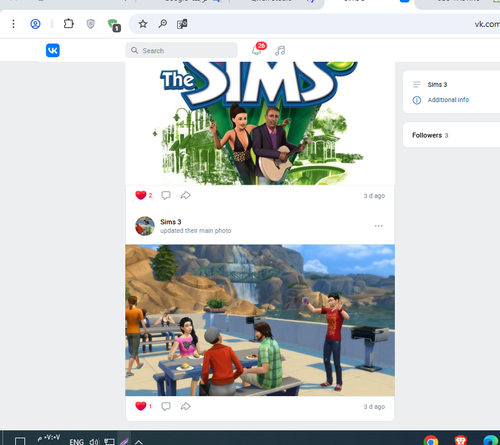
Task: Click '3 d ago' timestamp on picnic post
Action: 374,407
